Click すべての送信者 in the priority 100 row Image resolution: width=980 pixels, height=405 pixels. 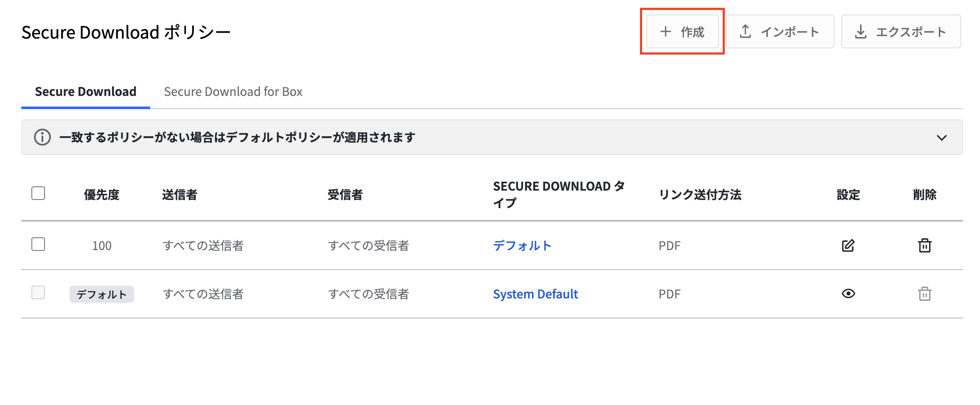point(203,246)
